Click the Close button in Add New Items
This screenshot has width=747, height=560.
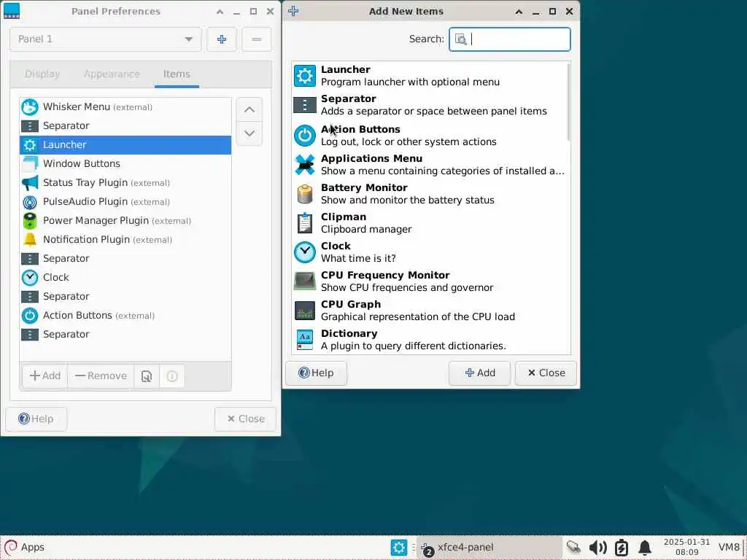coord(546,373)
